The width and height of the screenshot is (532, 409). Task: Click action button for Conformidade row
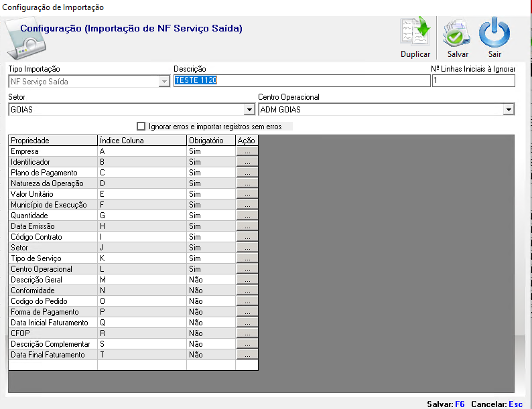pyautogui.click(x=247, y=291)
